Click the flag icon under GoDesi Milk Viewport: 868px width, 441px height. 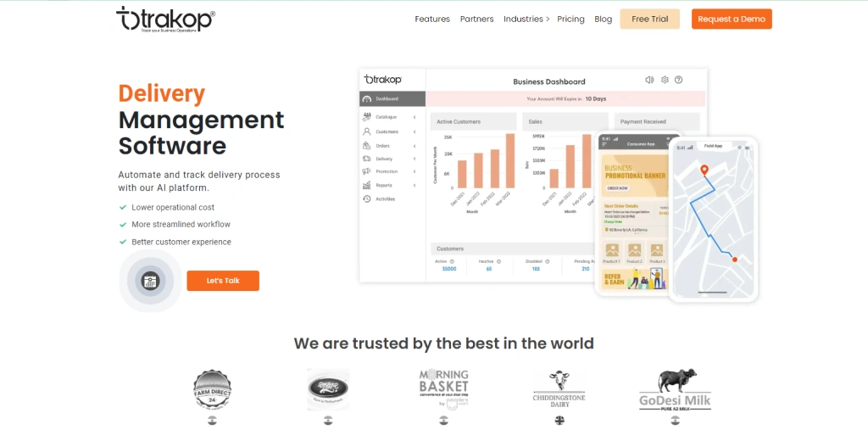tap(675, 421)
